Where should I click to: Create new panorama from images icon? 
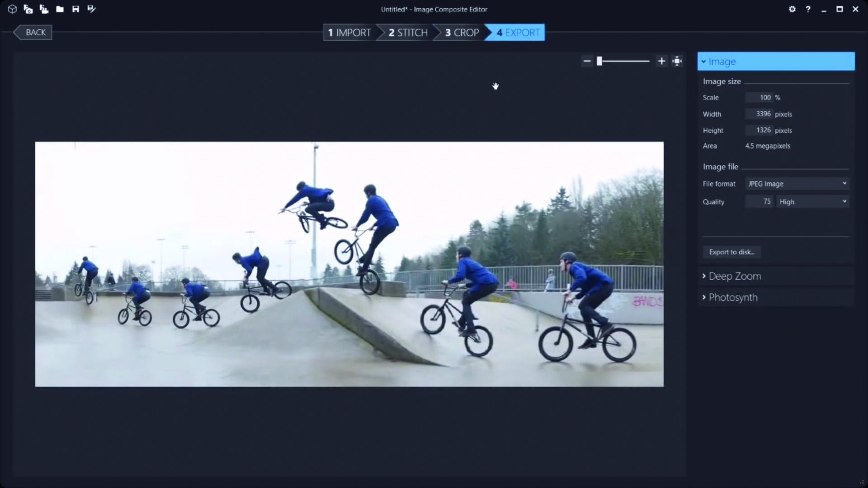point(28,9)
